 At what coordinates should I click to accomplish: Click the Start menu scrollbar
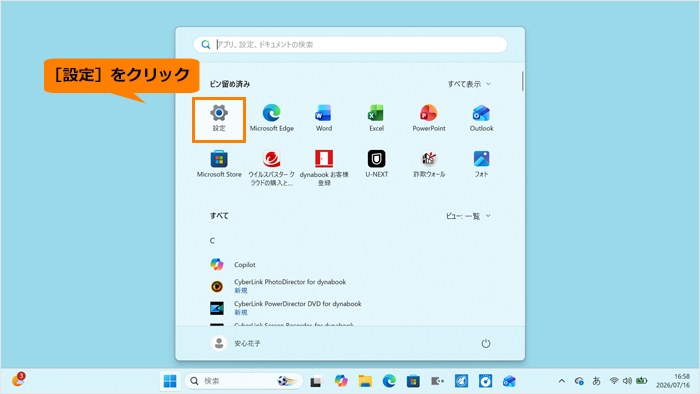tap(522, 81)
